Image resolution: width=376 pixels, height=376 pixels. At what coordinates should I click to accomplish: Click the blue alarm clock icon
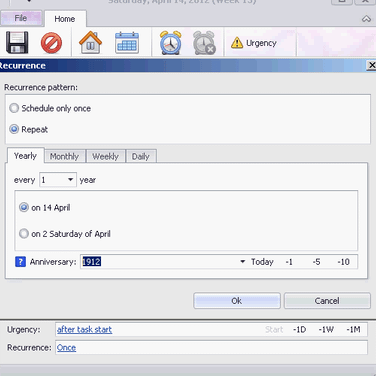point(171,43)
